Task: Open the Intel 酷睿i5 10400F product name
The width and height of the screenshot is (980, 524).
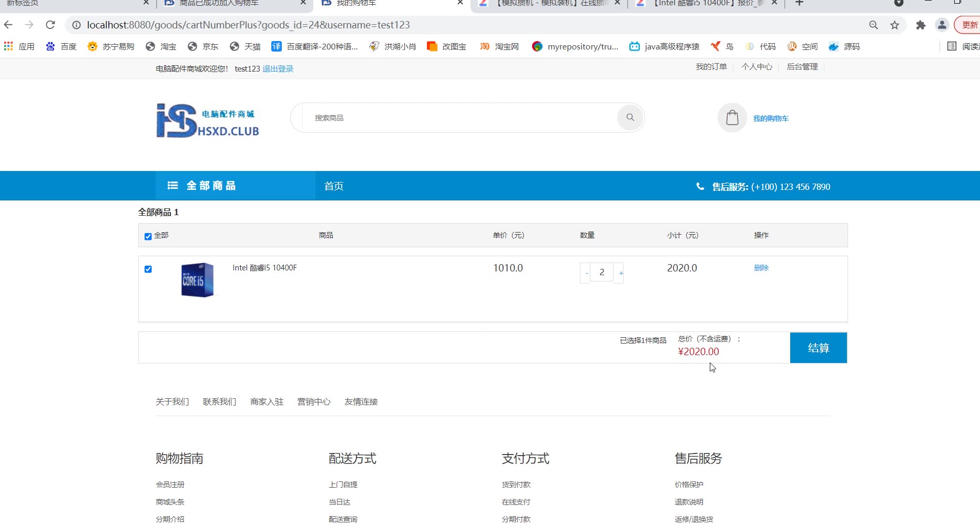Action: [x=265, y=268]
